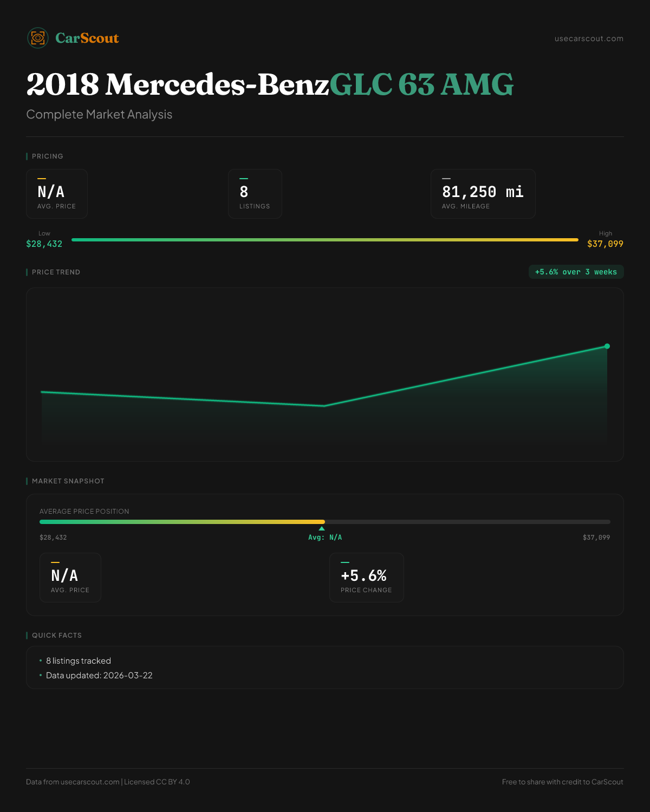
Task: Select the N/A Avg. Price card in Pricing
Action: 57,194
